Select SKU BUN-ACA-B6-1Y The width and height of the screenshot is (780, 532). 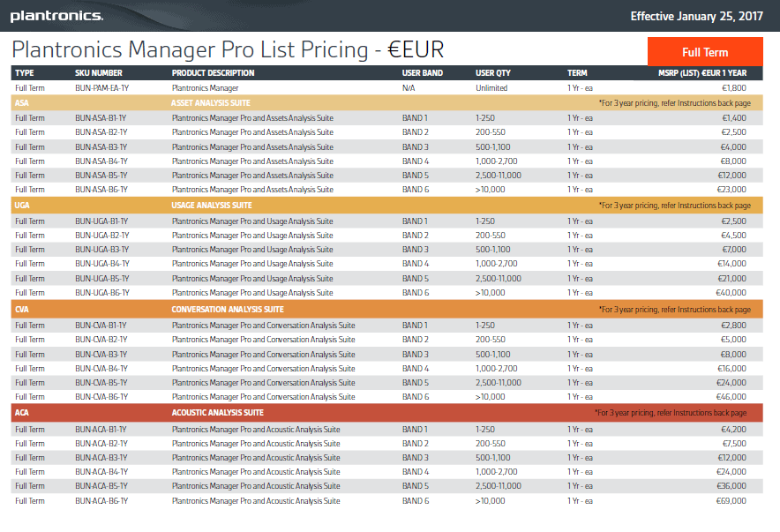pyautogui.click(x=101, y=500)
